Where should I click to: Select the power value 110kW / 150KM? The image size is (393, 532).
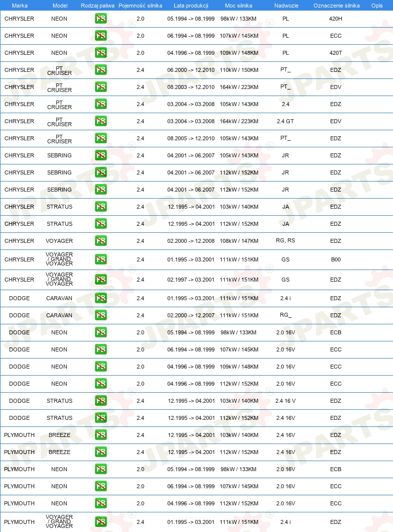pos(239,70)
